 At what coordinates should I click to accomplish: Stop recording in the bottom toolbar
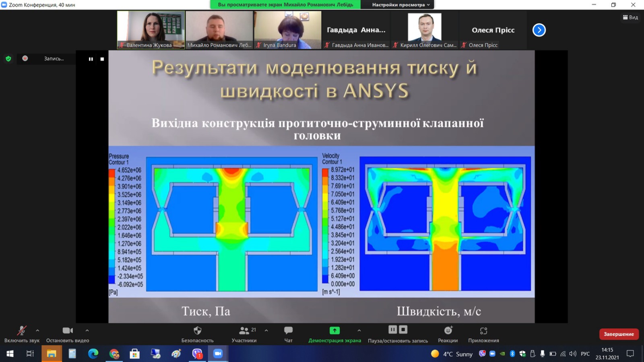403,330
